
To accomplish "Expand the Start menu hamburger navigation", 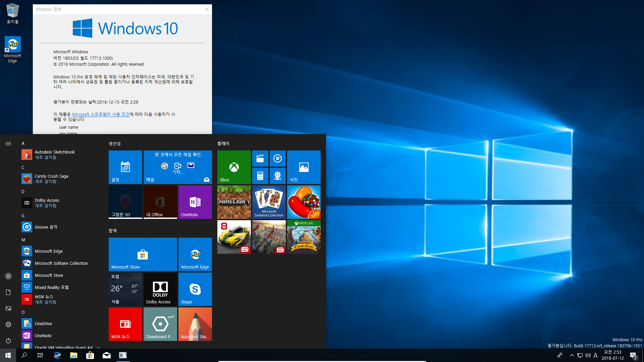I will point(8,143).
